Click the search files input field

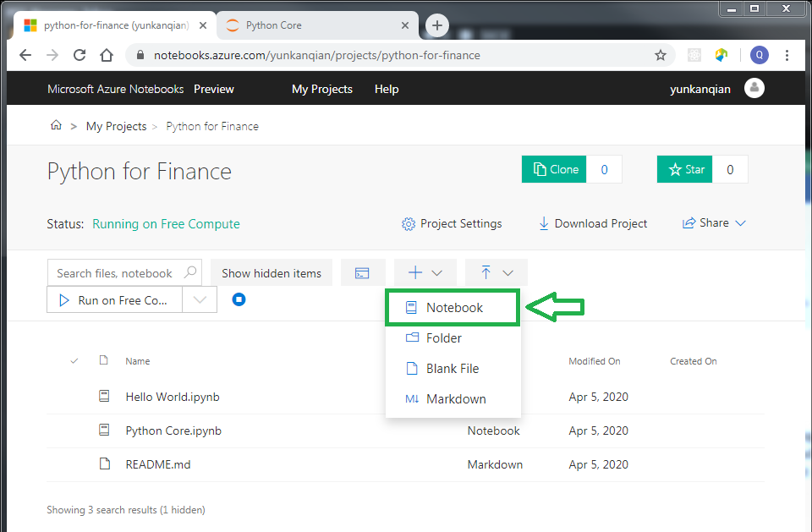[118, 272]
